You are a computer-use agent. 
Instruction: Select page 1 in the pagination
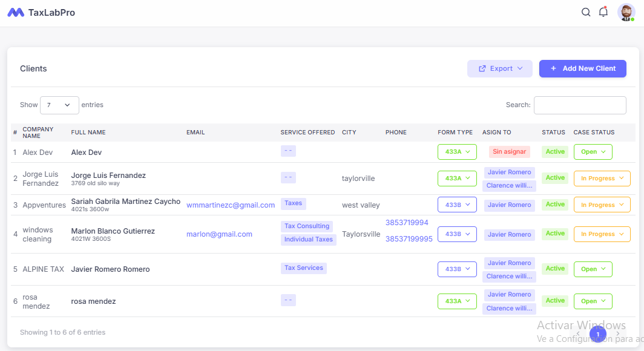click(x=598, y=333)
